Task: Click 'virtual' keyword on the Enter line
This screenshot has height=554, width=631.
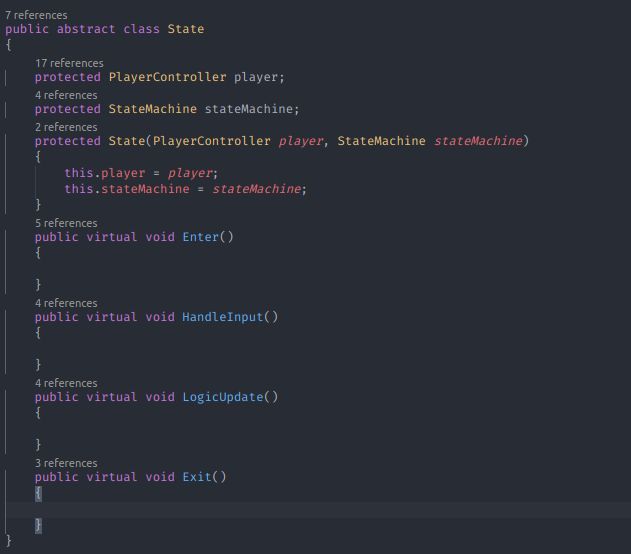Action: click(112, 237)
